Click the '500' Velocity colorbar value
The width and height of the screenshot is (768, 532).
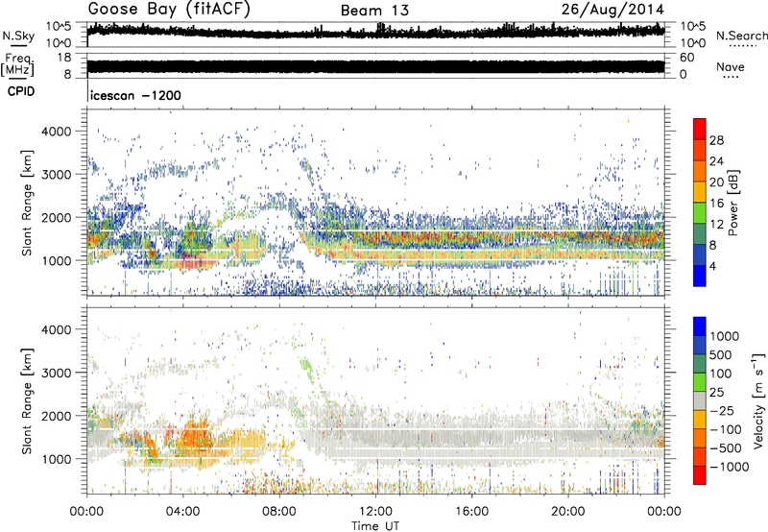pyautogui.click(x=722, y=354)
